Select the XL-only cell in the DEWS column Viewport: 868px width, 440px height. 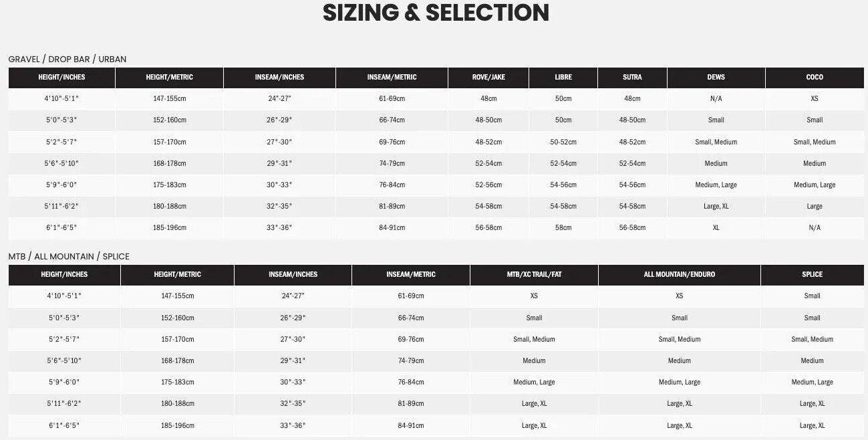716,228
